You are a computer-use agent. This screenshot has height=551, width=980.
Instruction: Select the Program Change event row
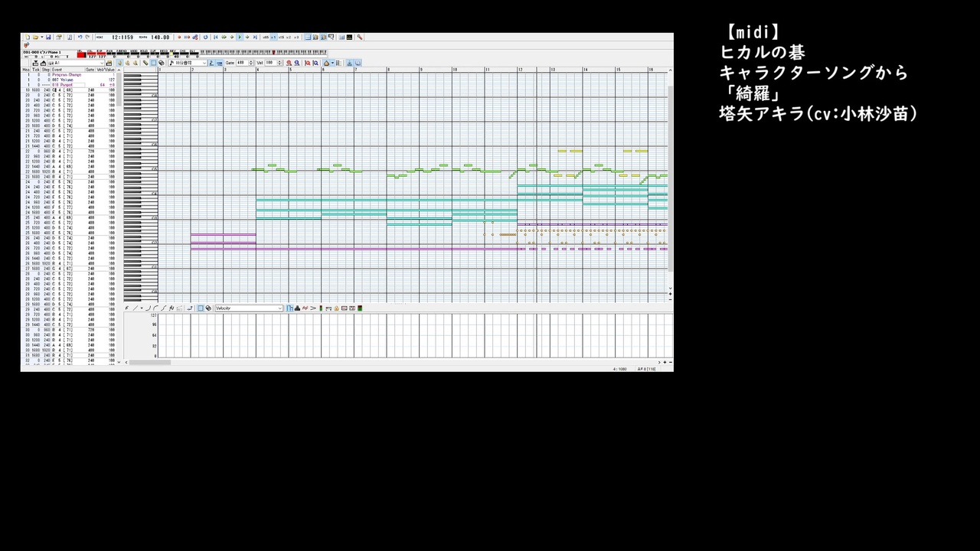pyautogui.click(x=69, y=75)
